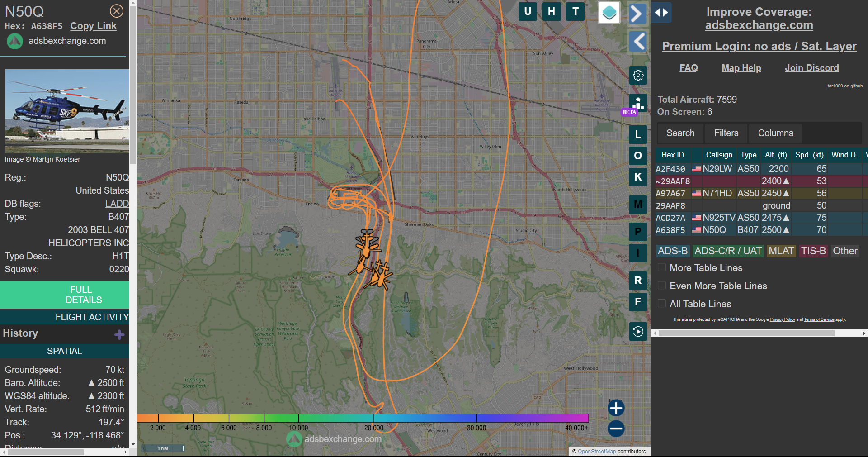Image resolution: width=868 pixels, height=457 pixels.
Task: Click the helicopter photo thumbnail
Action: coord(67,111)
